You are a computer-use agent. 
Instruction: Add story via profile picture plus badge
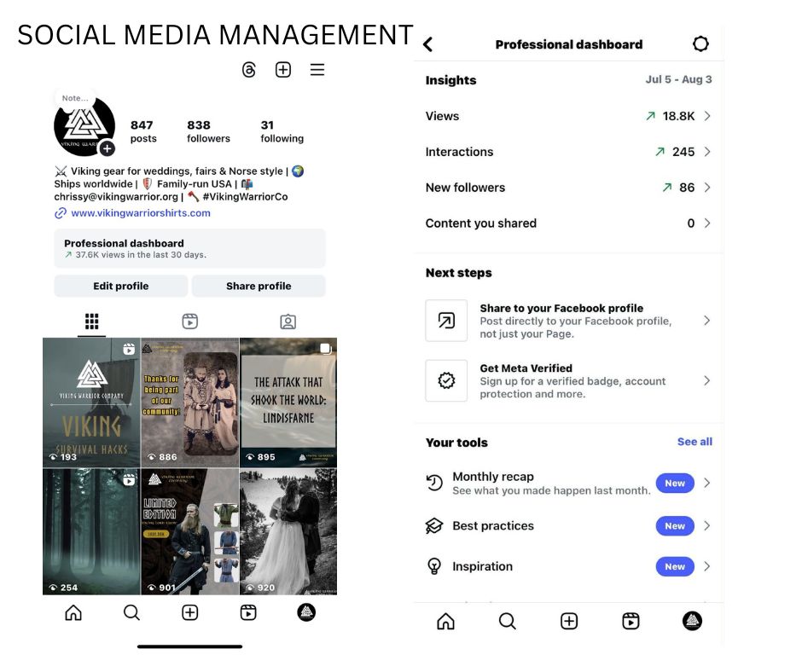pyautogui.click(x=107, y=148)
